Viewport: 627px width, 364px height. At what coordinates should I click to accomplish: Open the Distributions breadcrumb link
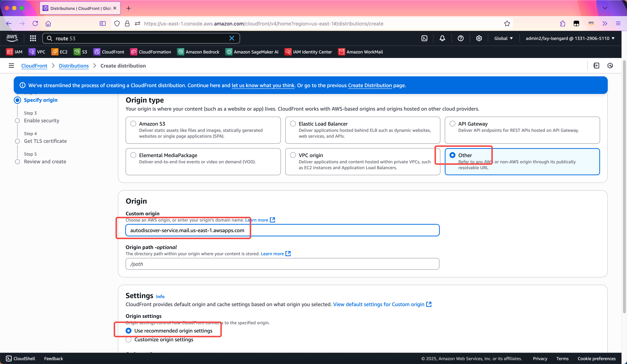(x=74, y=66)
